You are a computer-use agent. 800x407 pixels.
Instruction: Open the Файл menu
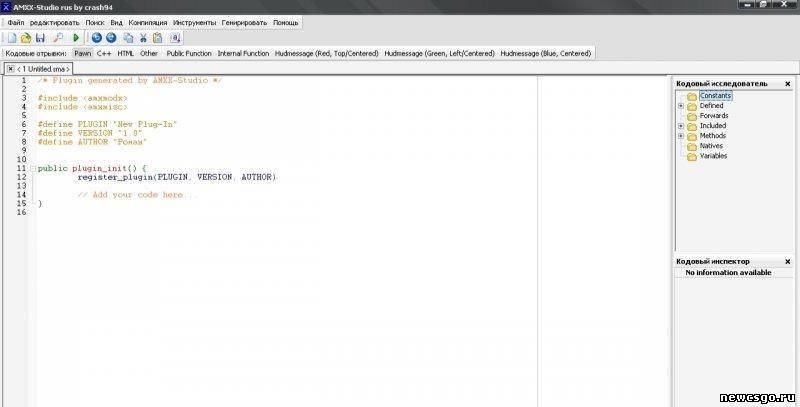16,21
